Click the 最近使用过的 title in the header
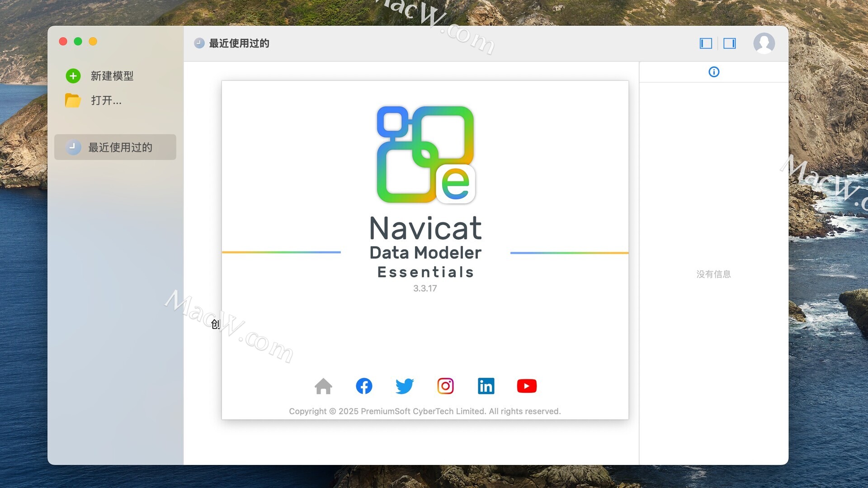The height and width of the screenshot is (488, 868). tap(239, 43)
